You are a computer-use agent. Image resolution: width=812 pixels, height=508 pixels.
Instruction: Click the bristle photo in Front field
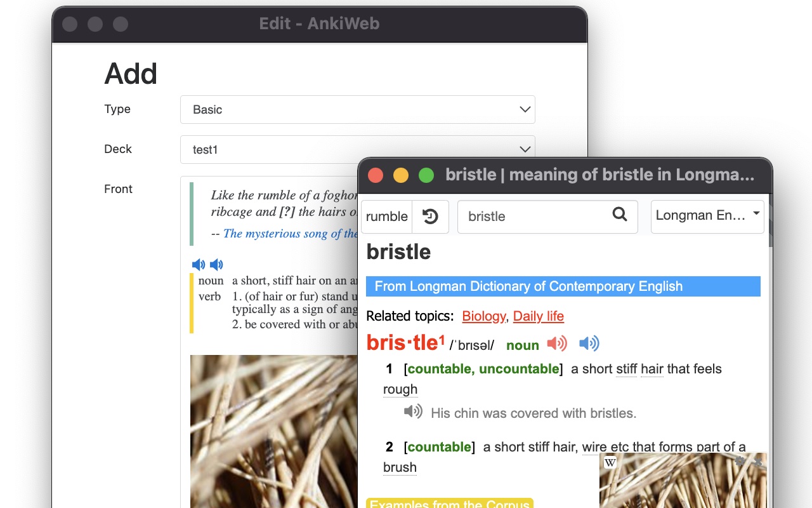tap(273, 432)
